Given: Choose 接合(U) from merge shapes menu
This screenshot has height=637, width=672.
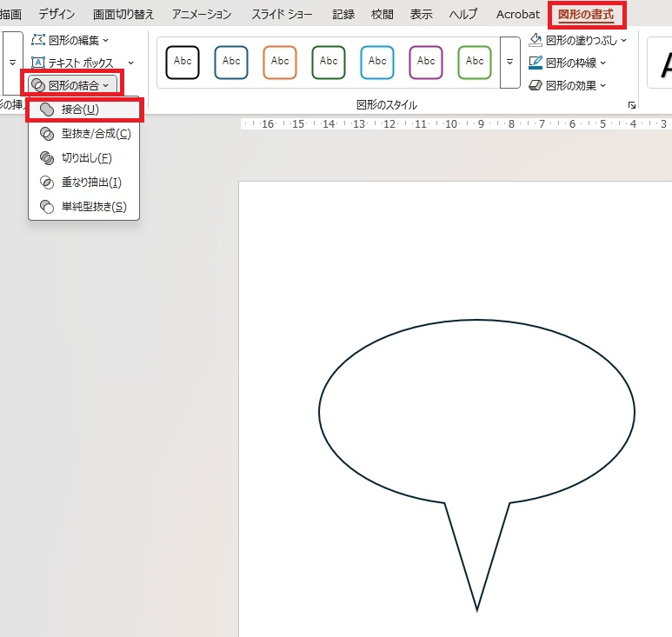Looking at the screenshot, I should (84, 109).
